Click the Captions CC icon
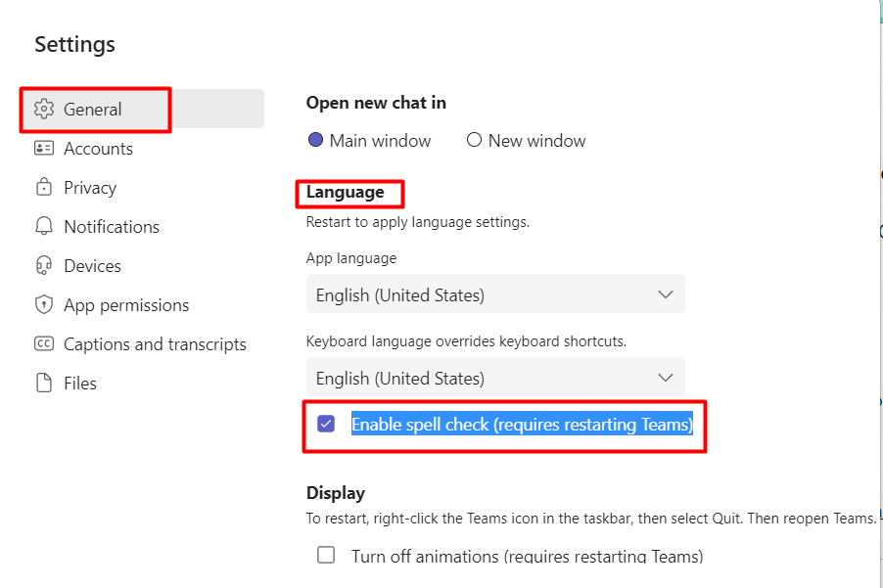The height and width of the screenshot is (588, 883). click(44, 343)
